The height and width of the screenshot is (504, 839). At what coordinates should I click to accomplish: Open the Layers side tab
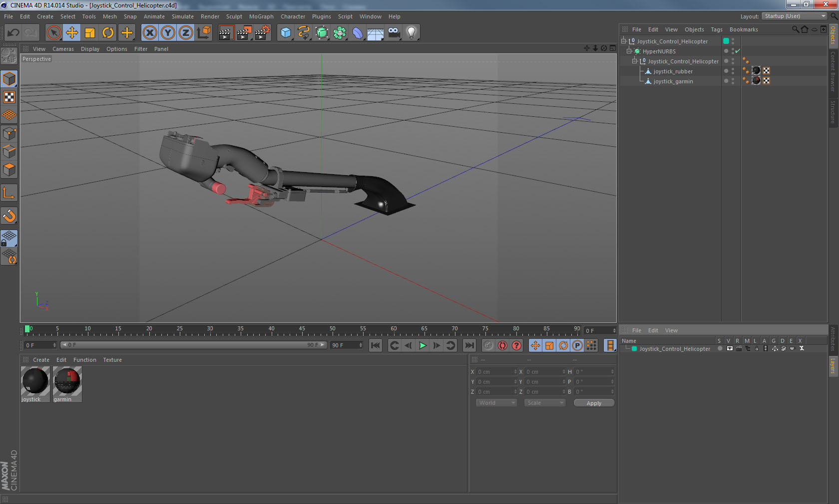[833, 366]
